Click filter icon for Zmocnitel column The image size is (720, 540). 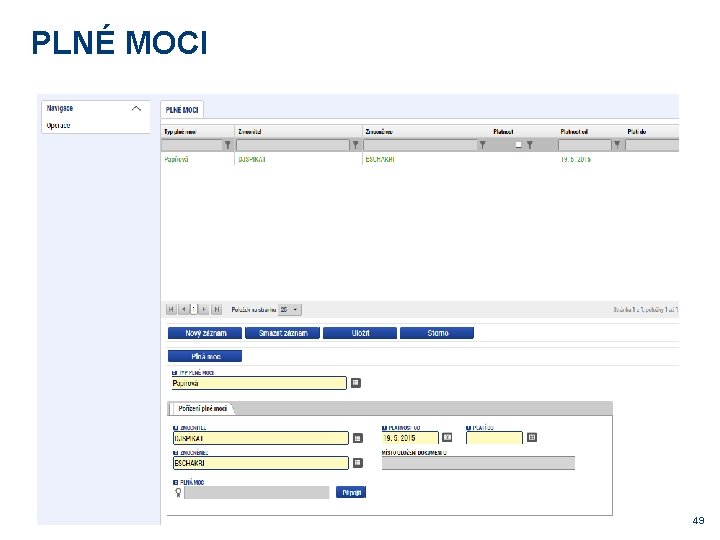(x=355, y=145)
